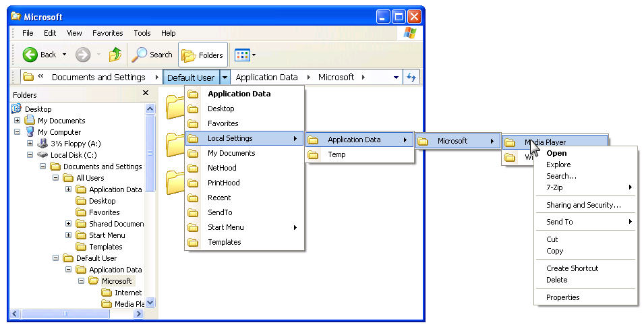Click Microsoft in the cascading submenu

pyautogui.click(x=458, y=141)
